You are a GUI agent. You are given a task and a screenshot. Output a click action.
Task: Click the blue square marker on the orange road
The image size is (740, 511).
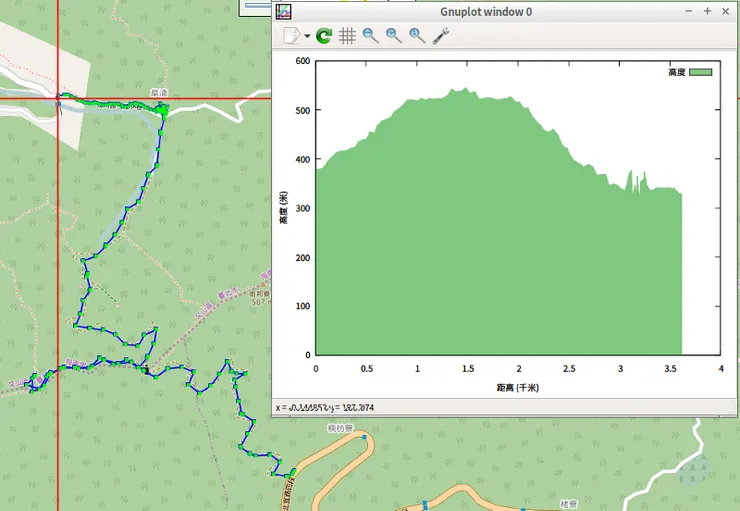coord(365,437)
